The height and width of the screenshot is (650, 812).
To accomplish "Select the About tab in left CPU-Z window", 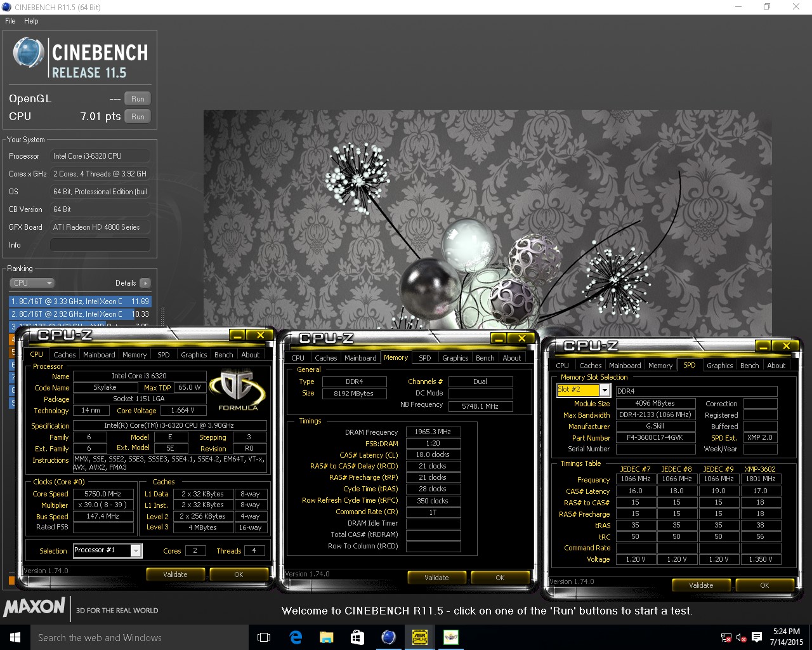I will click(x=250, y=355).
